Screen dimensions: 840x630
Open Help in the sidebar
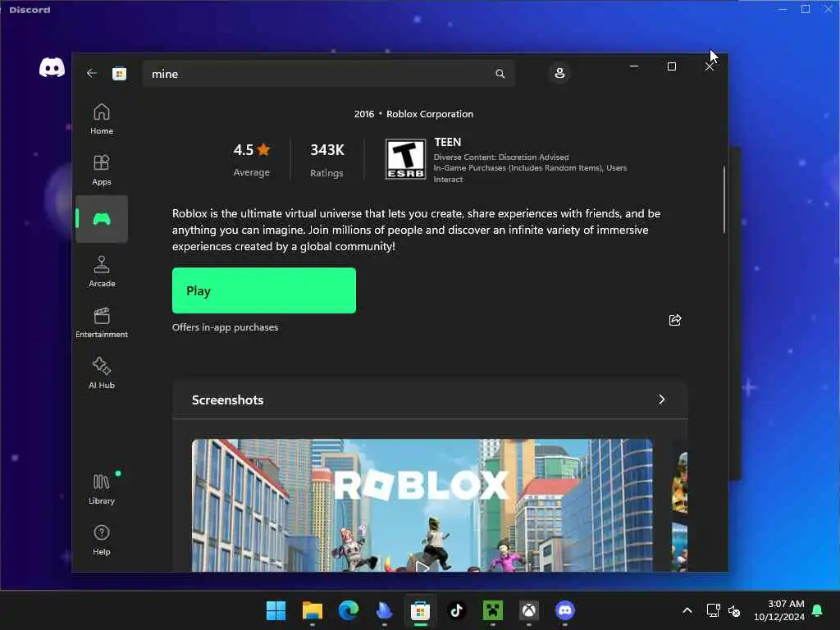[x=102, y=540]
